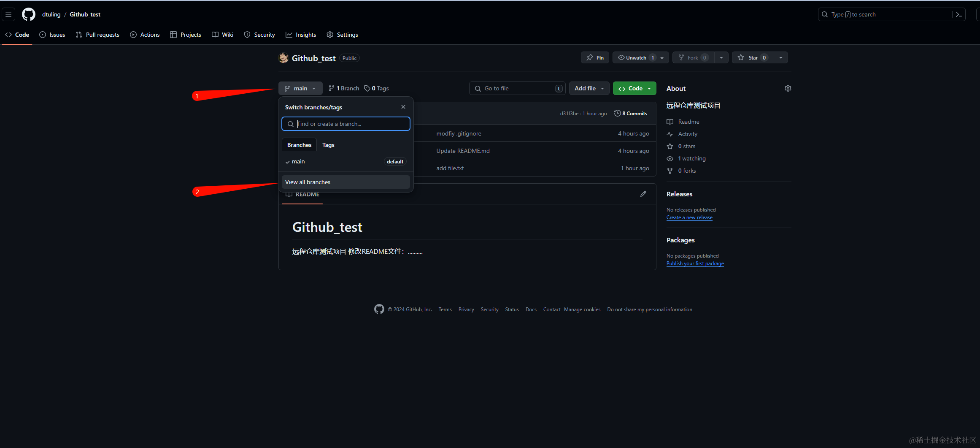980x448 pixels.
Task: Open the footer Contact link
Action: pos(552,310)
